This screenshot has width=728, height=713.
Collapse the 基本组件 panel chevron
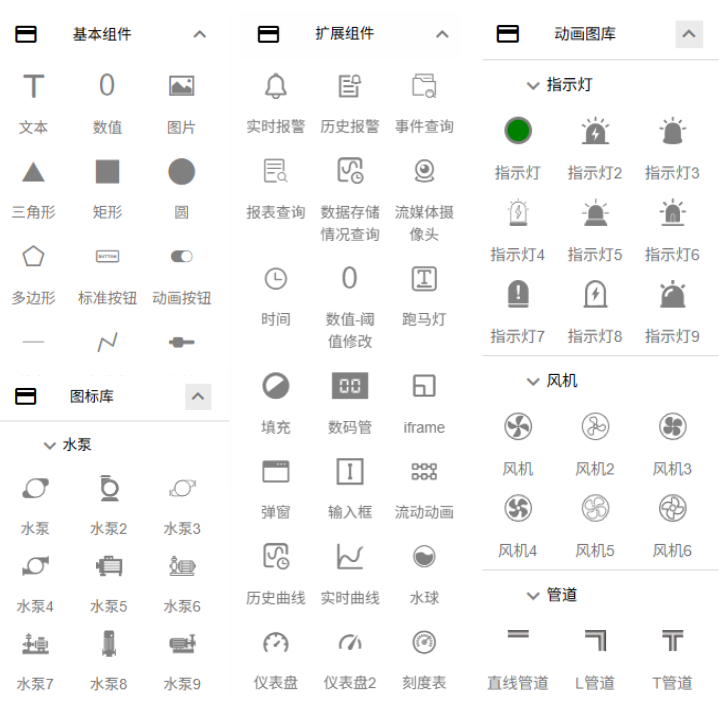coord(199,34)
